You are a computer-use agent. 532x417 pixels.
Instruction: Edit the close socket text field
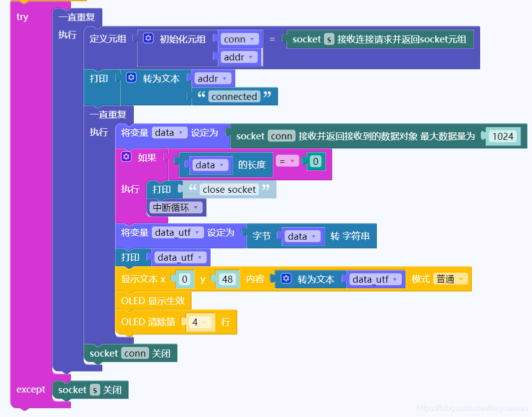[229, 189]
